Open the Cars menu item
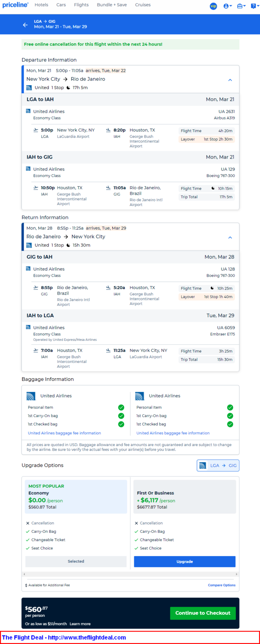This screenshot has height=644, width=260. point(61,5)
